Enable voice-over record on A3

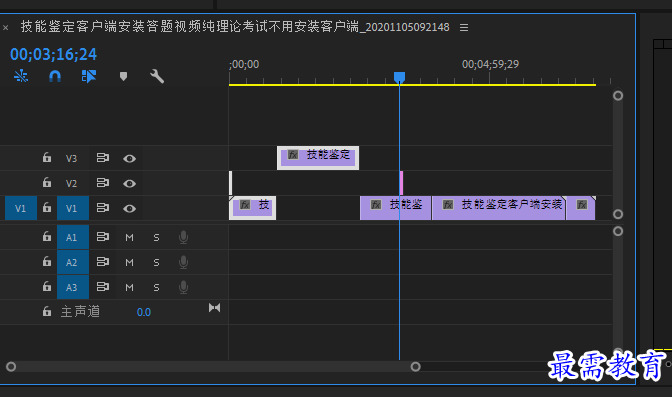tap(183, 287)
